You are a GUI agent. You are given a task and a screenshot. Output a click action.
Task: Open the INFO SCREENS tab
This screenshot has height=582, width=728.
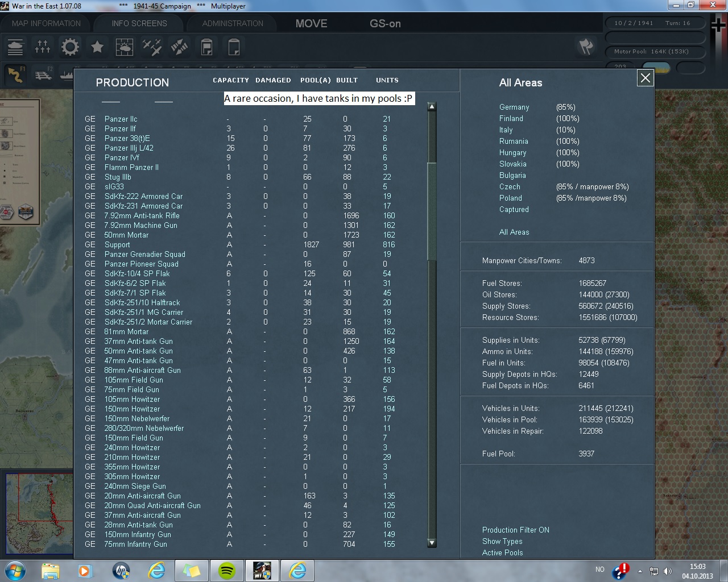pos(139,23)
